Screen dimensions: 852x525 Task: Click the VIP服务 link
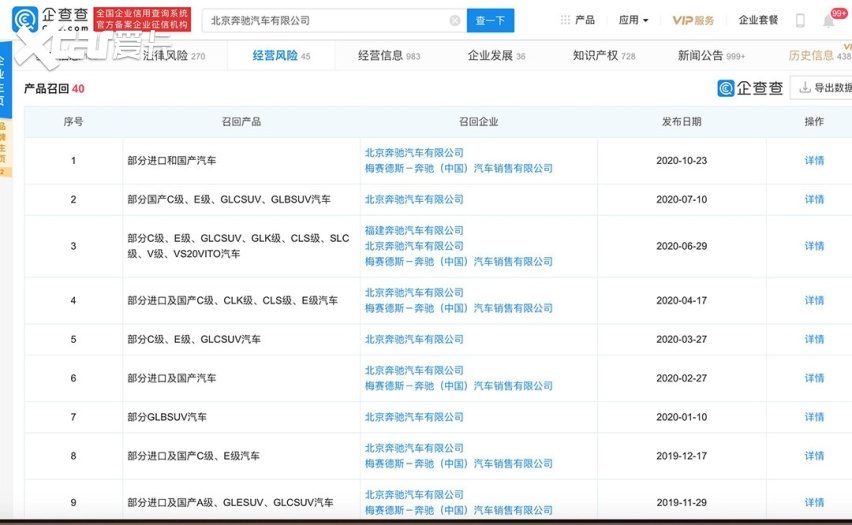coord(693,20)
